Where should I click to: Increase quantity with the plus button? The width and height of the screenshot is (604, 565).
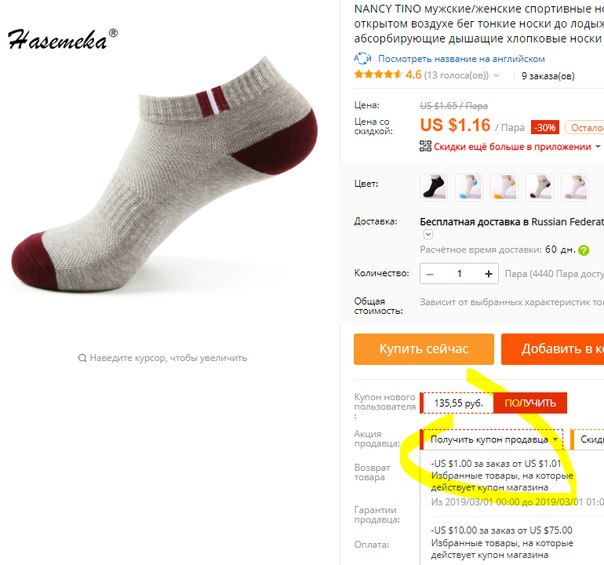pos(488,274)
